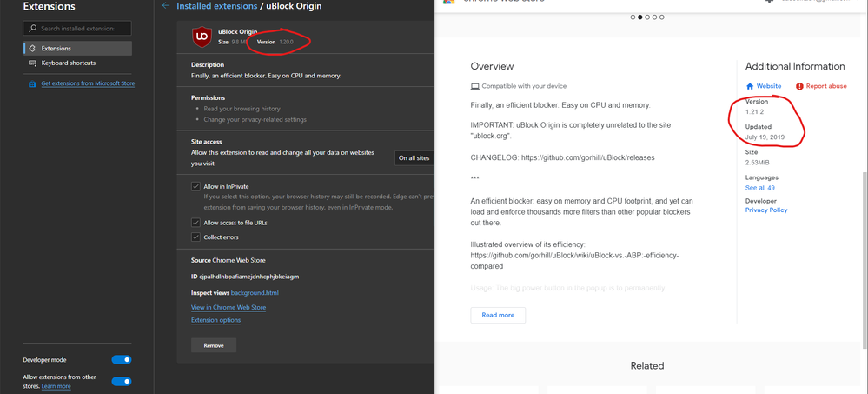Toggle the Allow in InPrivate checkbox
The height and width of the screenshot is (394, 868).
coord(195,186)
